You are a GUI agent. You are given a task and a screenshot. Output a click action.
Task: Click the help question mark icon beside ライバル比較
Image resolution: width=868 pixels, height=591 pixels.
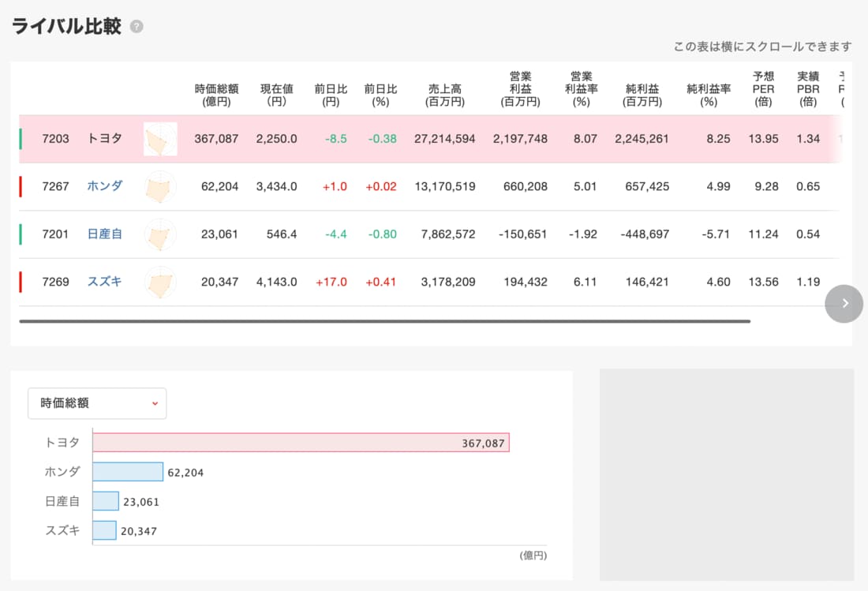pyautogui.click(x=137, y=27)
